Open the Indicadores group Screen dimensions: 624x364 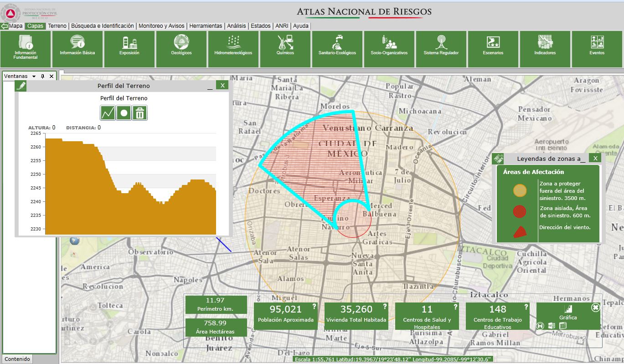tap(545, 49)
